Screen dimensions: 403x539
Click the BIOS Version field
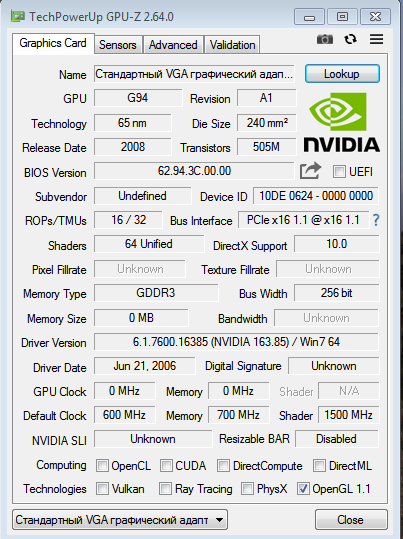pos(194,171)
